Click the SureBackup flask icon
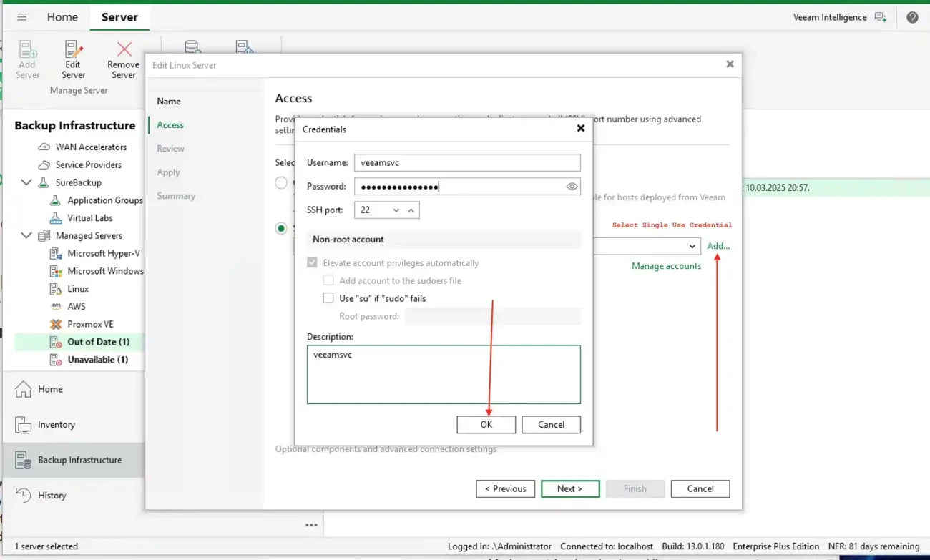The width and height of the screenshot is (930, 560). 44,182
